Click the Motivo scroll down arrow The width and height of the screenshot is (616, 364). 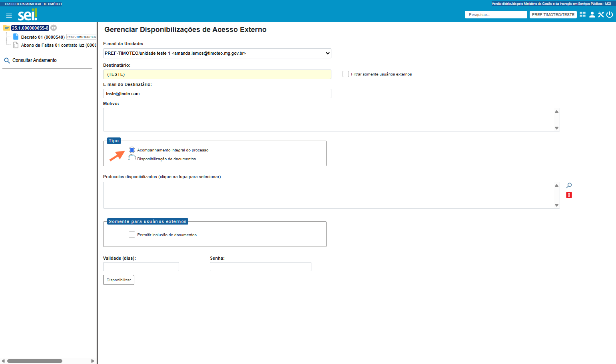click(556, 128)
